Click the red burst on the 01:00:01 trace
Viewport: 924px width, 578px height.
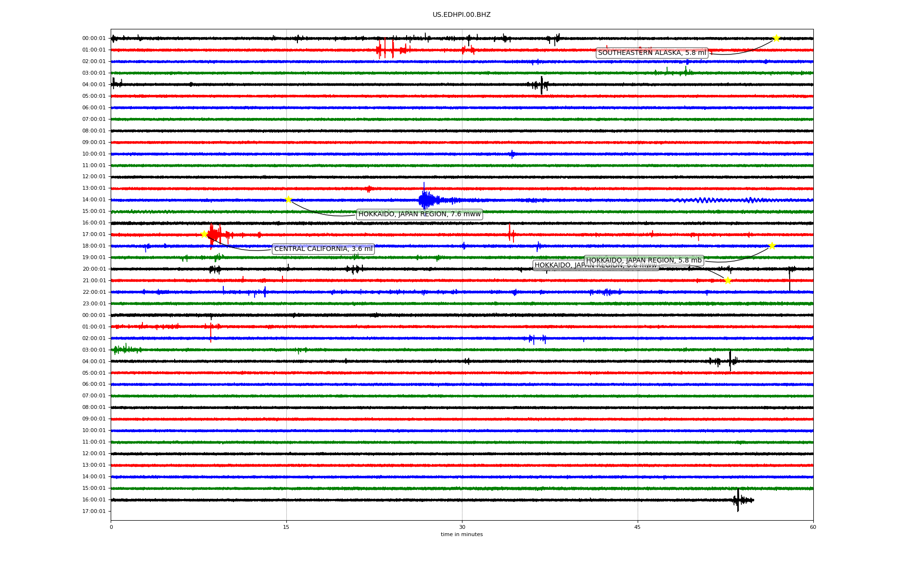click(386, 49)
